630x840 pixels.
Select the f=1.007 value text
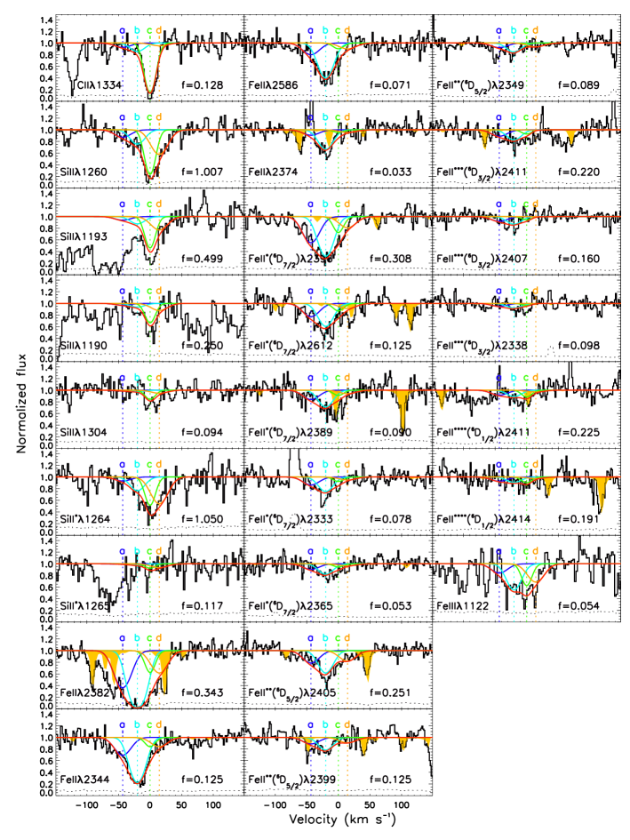pyautogui.click(x=203, y=172)
